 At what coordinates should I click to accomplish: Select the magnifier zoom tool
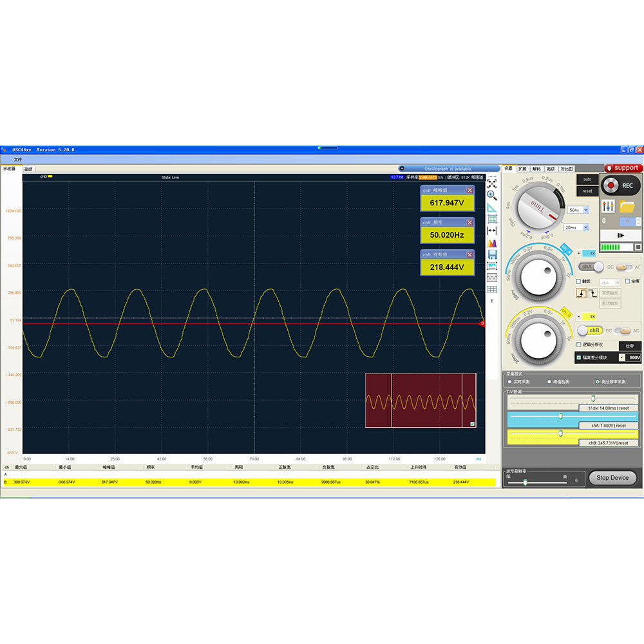coord(492,195)
